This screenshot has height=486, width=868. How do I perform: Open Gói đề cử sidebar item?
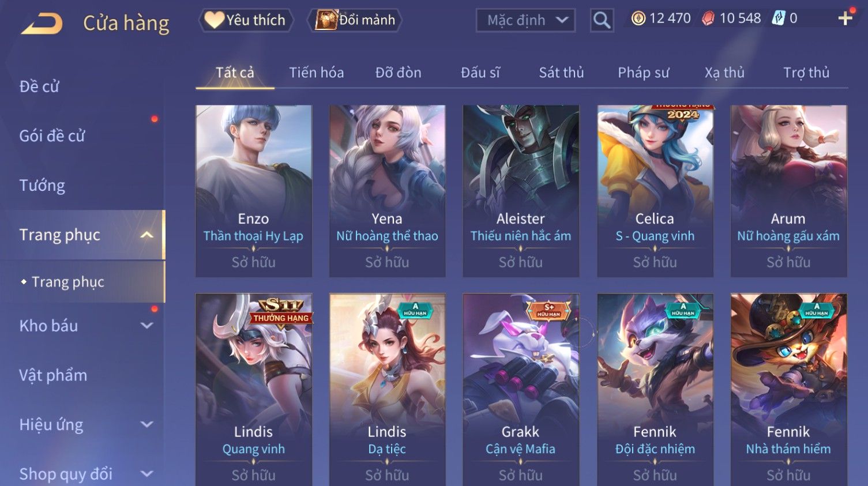coord(52,136)
